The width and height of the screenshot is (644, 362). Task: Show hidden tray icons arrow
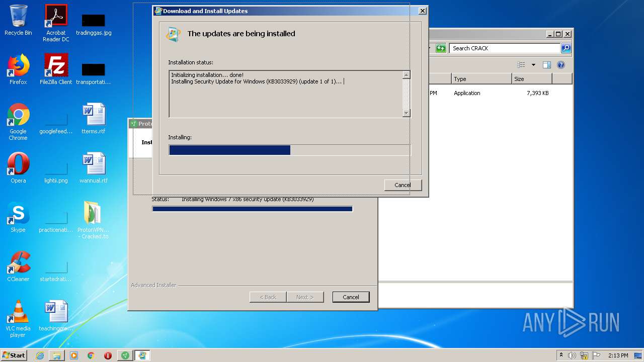pyautogui.click(x=561, y=355)
